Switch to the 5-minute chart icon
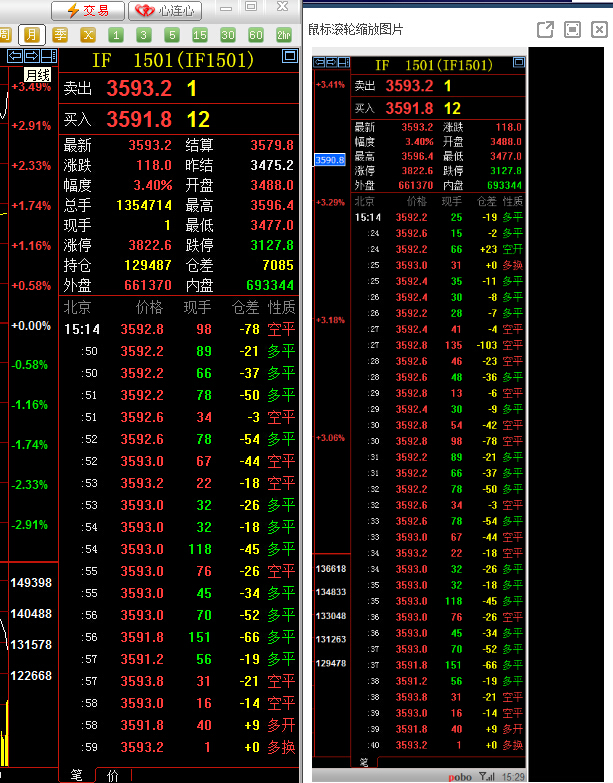613x783 pixels. (x=172, y=35)
